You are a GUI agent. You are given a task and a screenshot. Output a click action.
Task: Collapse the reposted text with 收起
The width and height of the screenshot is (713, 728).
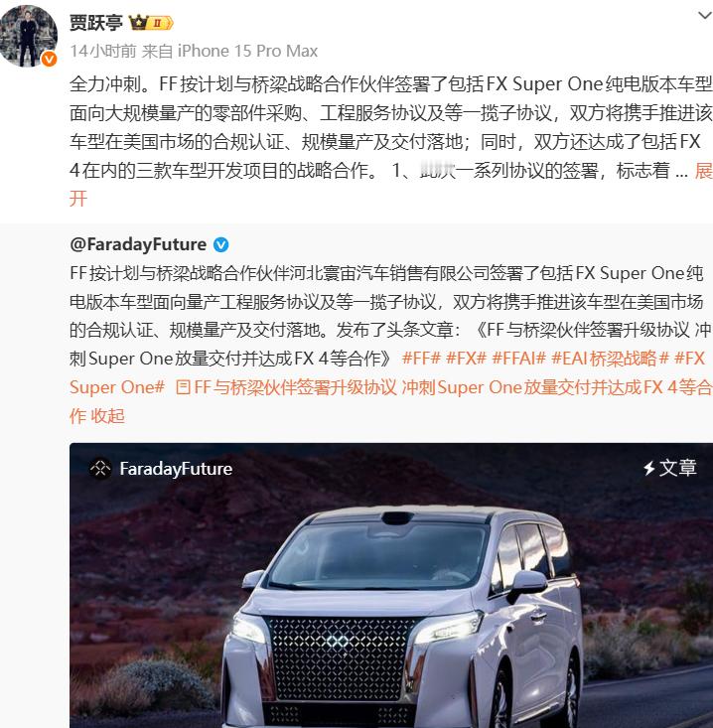[x=107, y=416]
